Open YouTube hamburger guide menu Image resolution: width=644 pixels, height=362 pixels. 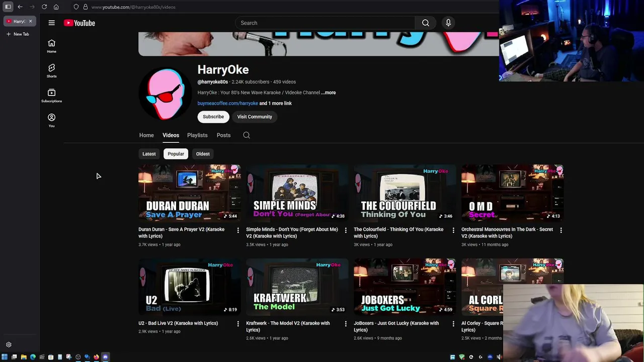[x=51, y=23]
